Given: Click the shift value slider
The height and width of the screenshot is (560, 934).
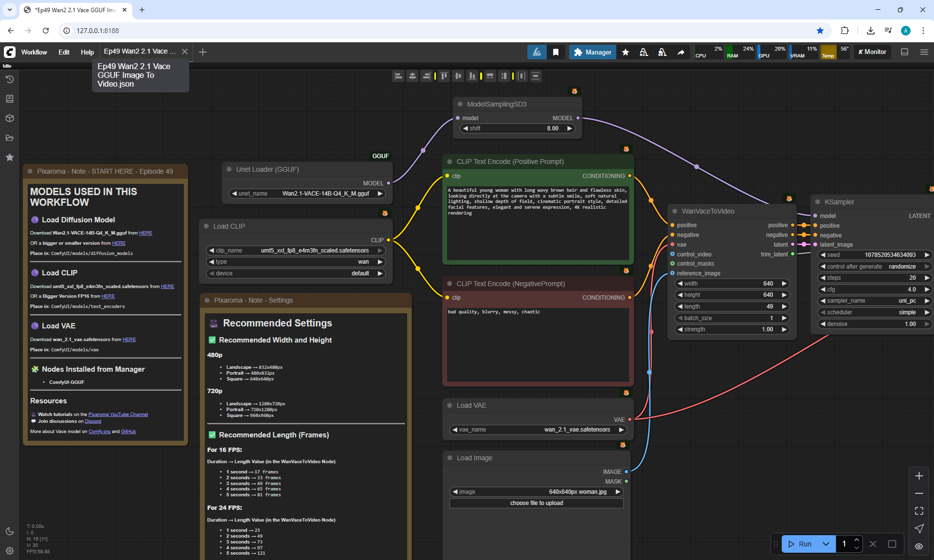Looking at the screenshot, I should [x=517, y=128].
